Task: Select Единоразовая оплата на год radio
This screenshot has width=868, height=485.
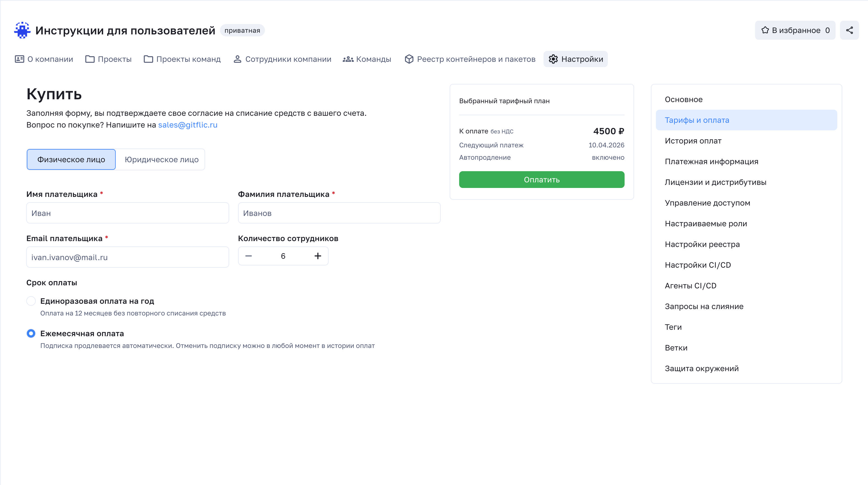Action: [31, 301]
